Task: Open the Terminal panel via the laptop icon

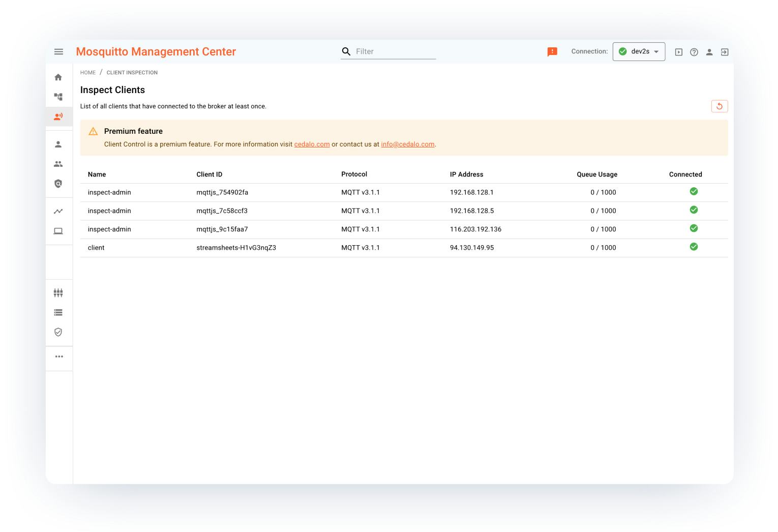Action: click(58, 230)
